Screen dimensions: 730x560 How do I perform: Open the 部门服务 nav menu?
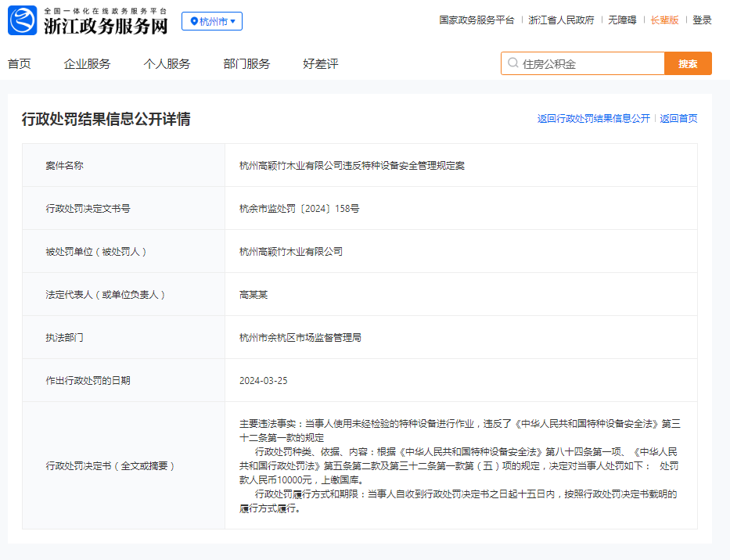246,64
